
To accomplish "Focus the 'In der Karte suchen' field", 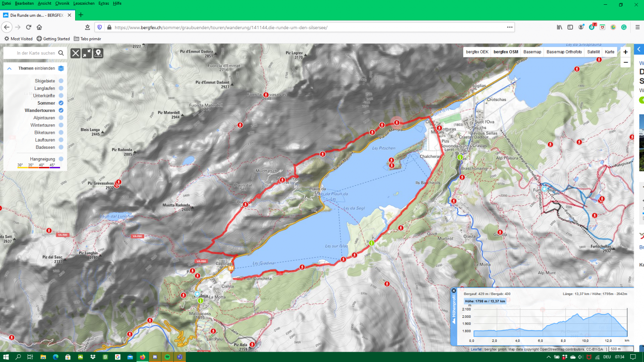I will (35, 53).
